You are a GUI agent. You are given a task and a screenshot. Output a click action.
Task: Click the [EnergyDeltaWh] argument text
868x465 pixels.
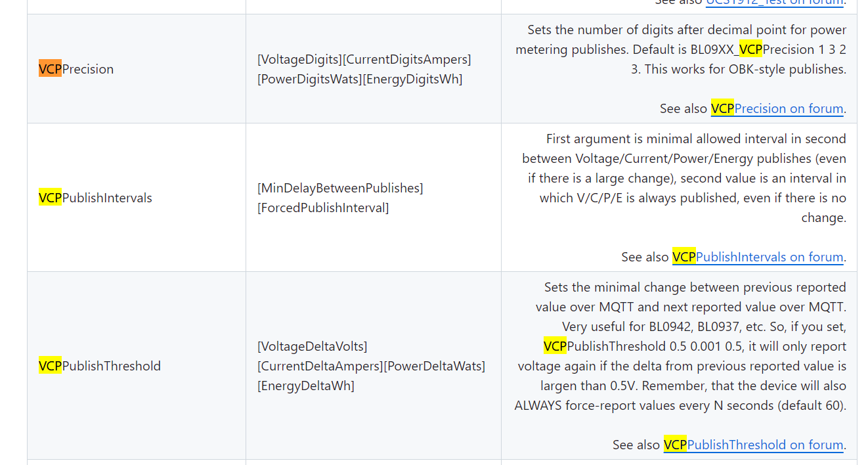pyautogui.click(x=306, y=386)
